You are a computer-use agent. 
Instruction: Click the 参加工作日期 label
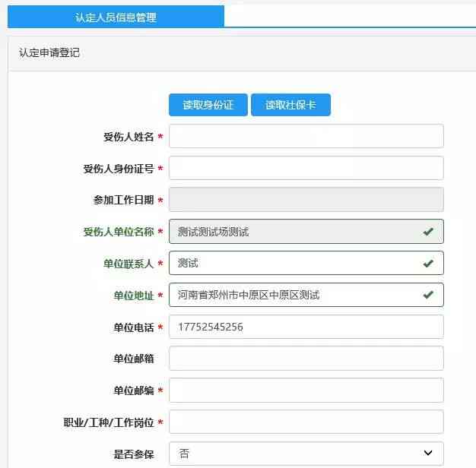123,200
